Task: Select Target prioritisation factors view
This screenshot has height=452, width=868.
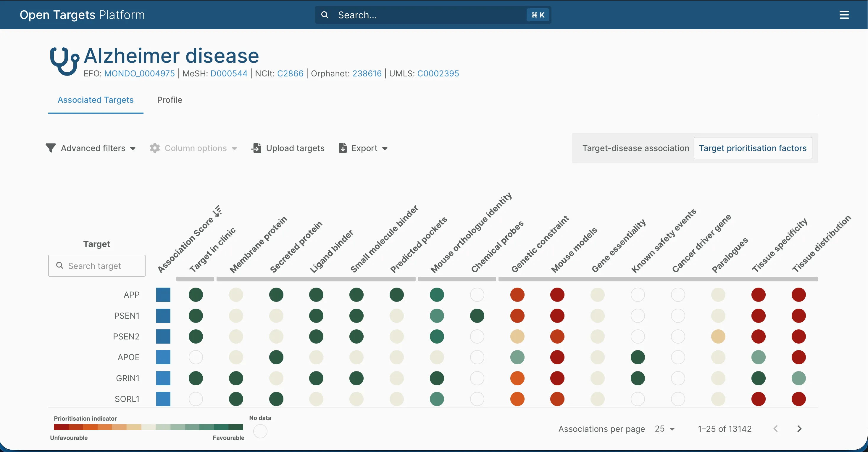Action: point(753,148)
